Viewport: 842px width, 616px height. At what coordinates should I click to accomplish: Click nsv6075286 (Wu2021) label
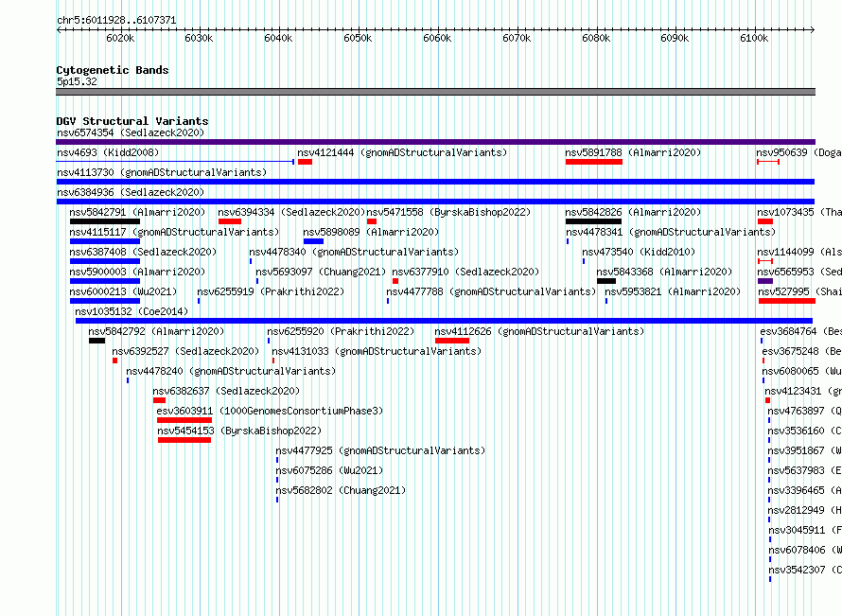[x=330, y=470]
